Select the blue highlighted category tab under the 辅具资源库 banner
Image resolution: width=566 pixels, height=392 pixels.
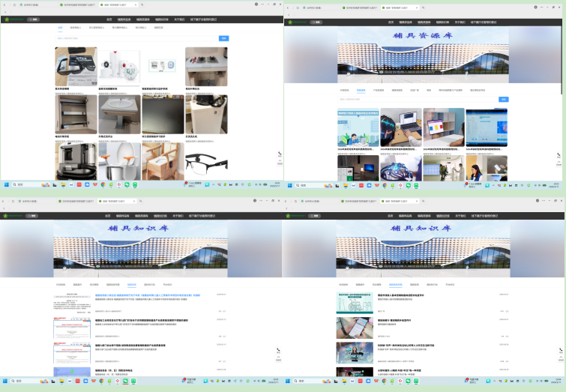point(361,90)
